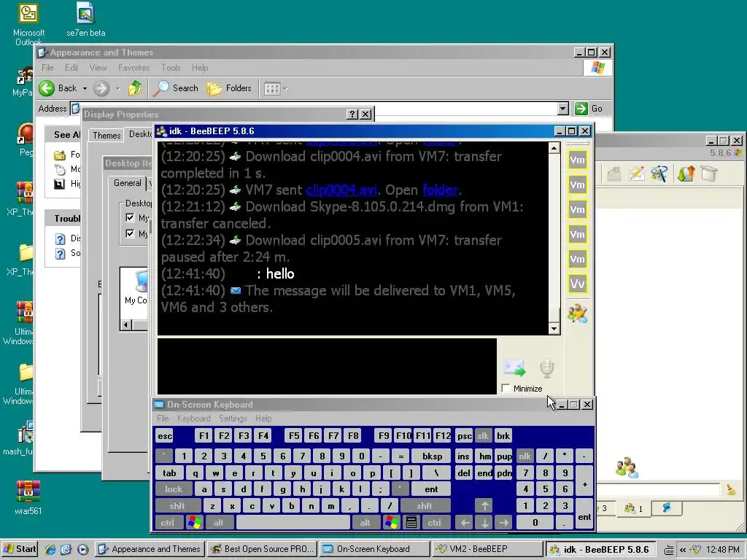Click the Folders button in Explorer toolbar

(228, 88)
